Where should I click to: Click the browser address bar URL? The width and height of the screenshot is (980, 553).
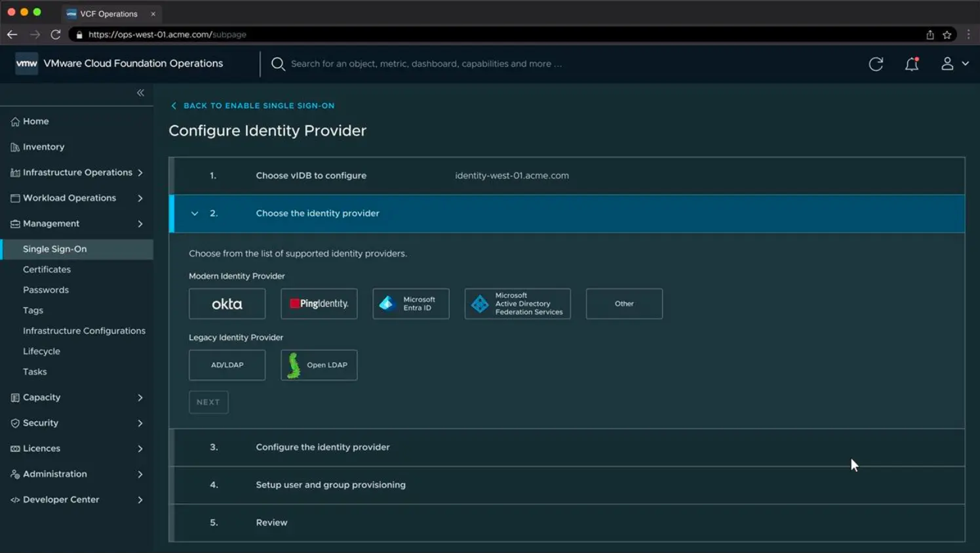(167, 35)
